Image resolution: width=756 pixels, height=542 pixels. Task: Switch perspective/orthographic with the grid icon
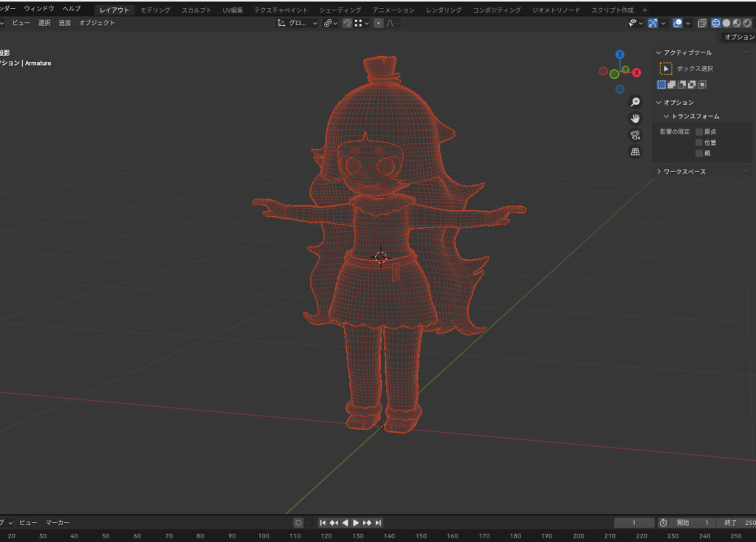click(x=635, y=152)
